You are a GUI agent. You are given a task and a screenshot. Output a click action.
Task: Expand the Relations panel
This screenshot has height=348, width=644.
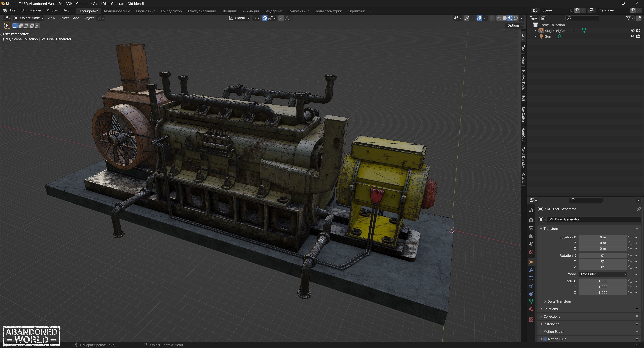tap(541, 309)
